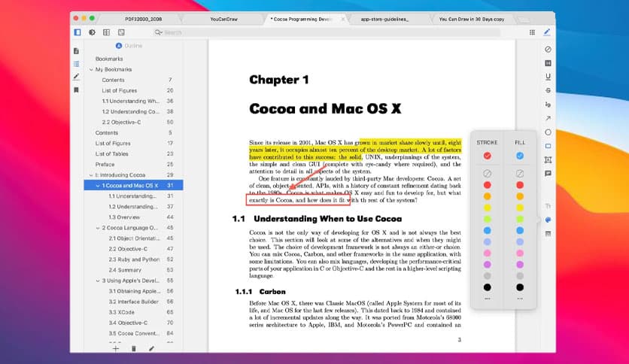Click into the Search field
629x364 pixels.
coord(327,32)
